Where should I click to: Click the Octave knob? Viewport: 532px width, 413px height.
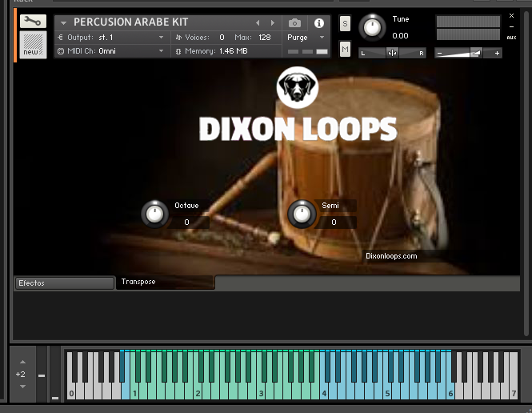coord(154,214)
